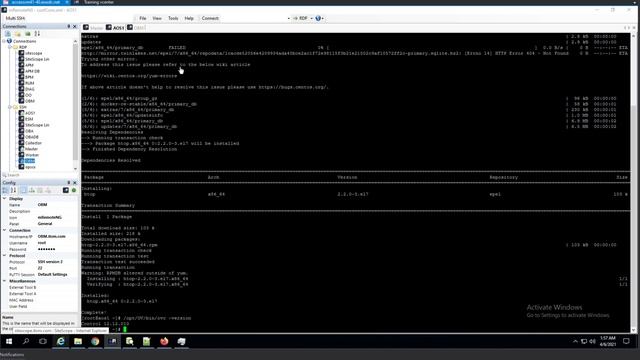Click the alphabetical sort icon in Config
Screen dimensions: 640x360
13,190
